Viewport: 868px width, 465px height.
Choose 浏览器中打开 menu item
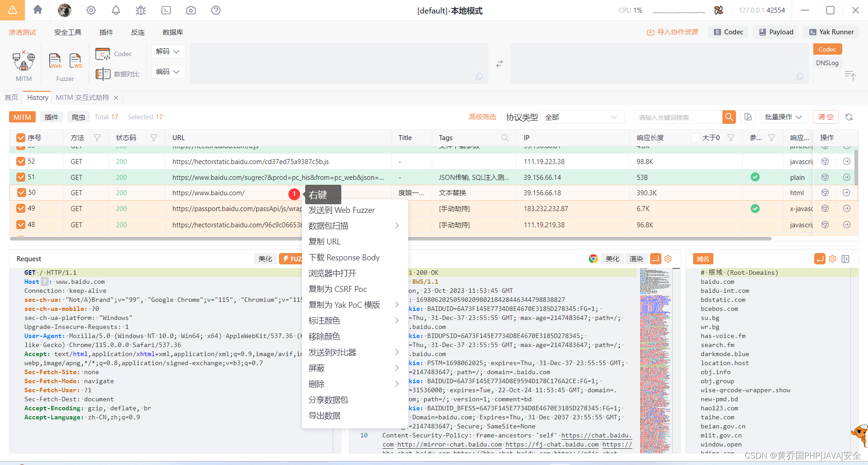pos(355,273)
